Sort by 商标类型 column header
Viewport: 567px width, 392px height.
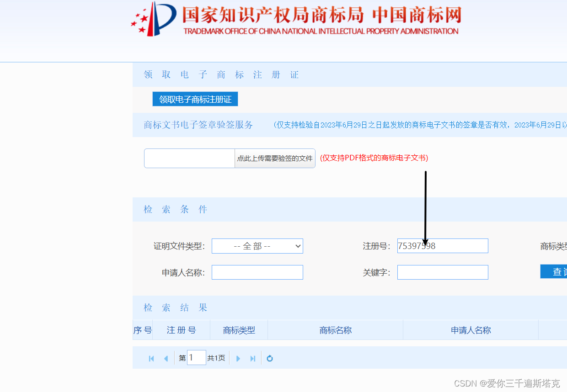pyautogui.click(x=239, y=330)
